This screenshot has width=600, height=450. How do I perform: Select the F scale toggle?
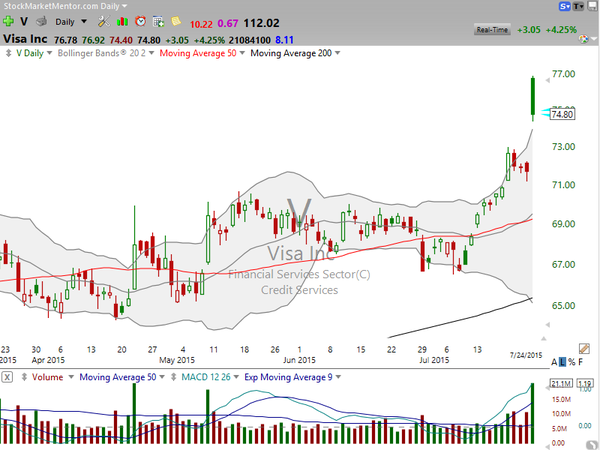[580, 362]
